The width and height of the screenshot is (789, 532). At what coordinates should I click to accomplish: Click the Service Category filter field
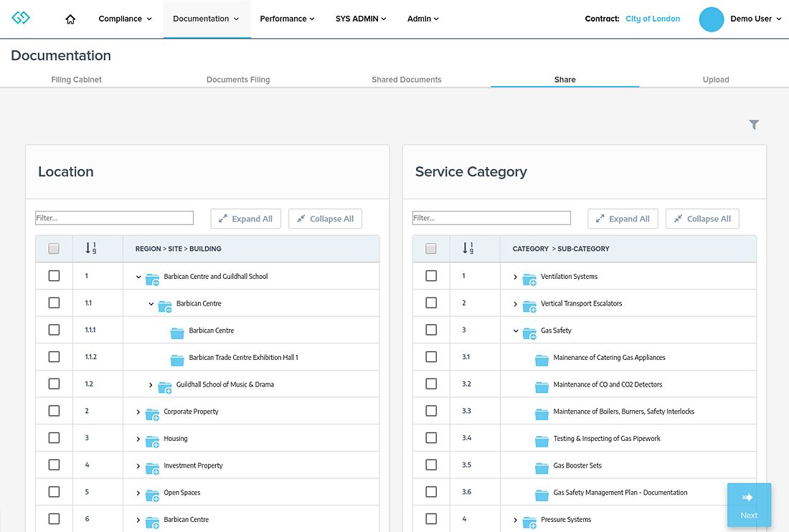491,218
